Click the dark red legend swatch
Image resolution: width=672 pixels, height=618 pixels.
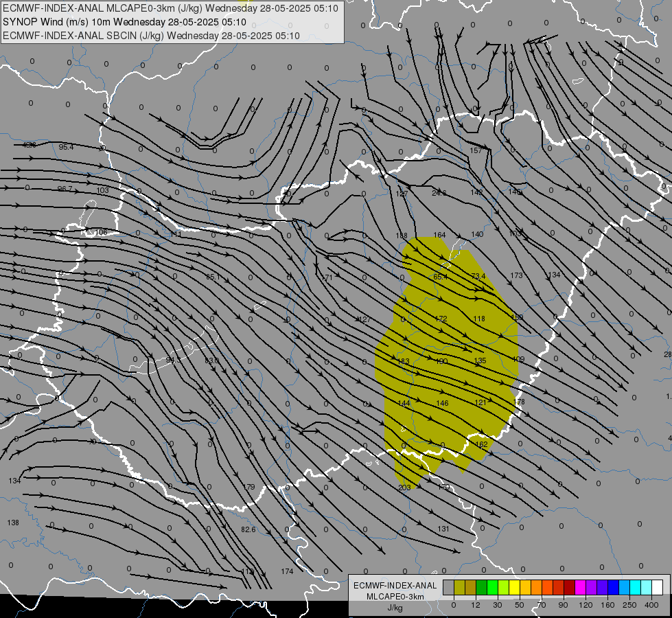tap(570, 587)
